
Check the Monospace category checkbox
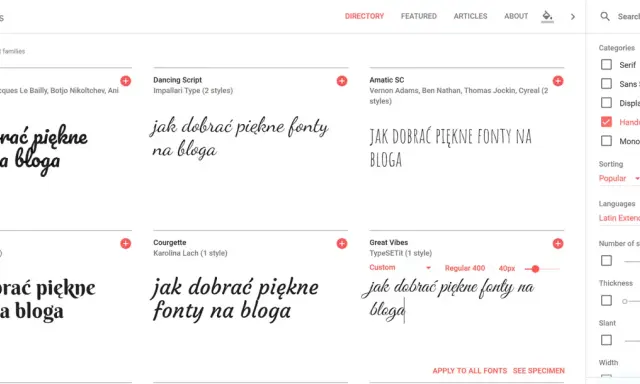pyautogui.click(x=606, y=141)
